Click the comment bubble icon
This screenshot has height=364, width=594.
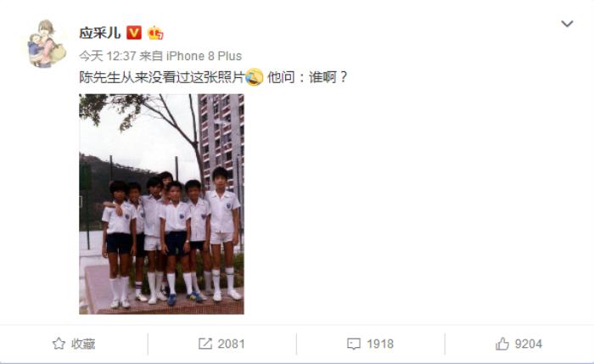tap(354, 344)
